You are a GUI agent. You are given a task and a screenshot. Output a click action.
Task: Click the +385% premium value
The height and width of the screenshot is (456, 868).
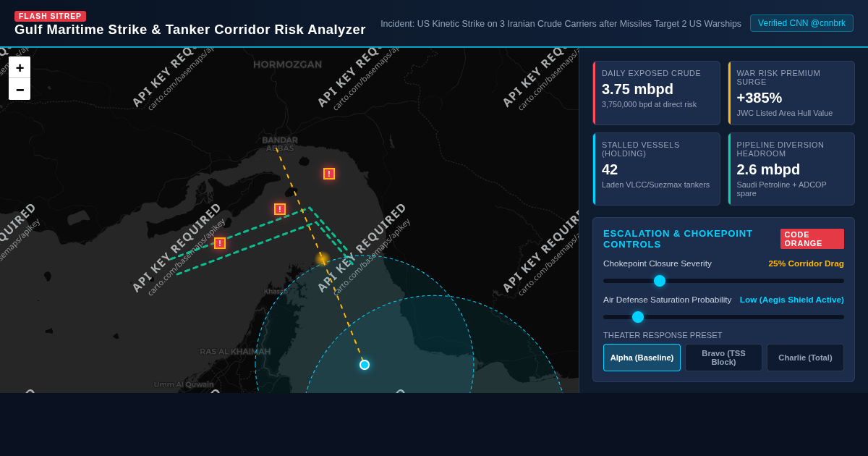[x=759, y=98]
